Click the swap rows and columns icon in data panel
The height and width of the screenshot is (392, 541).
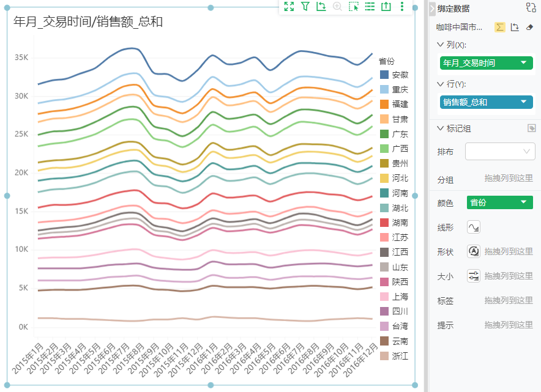pos(515,28)
